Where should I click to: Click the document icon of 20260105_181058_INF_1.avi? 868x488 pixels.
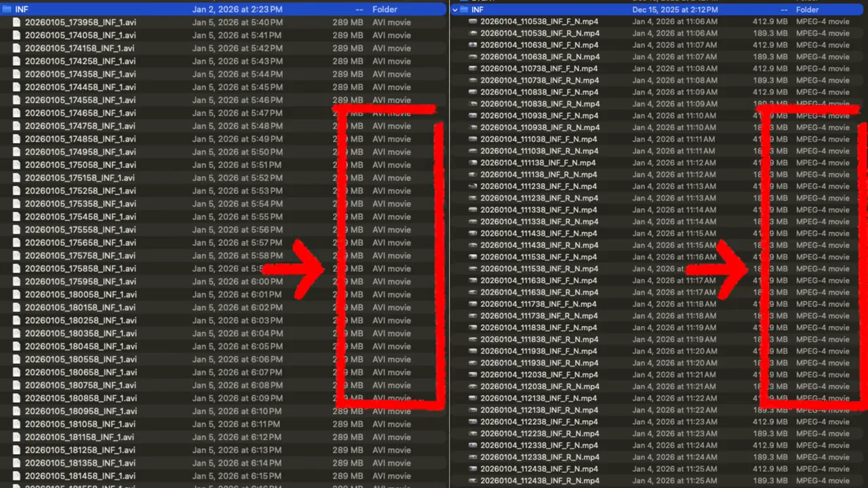(x=16, y=424)
